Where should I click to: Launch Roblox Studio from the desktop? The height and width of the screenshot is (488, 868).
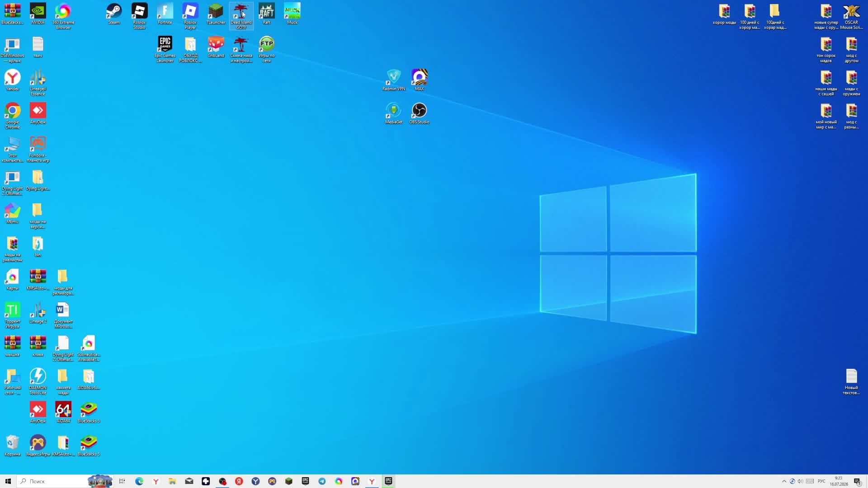click(139, 16)
